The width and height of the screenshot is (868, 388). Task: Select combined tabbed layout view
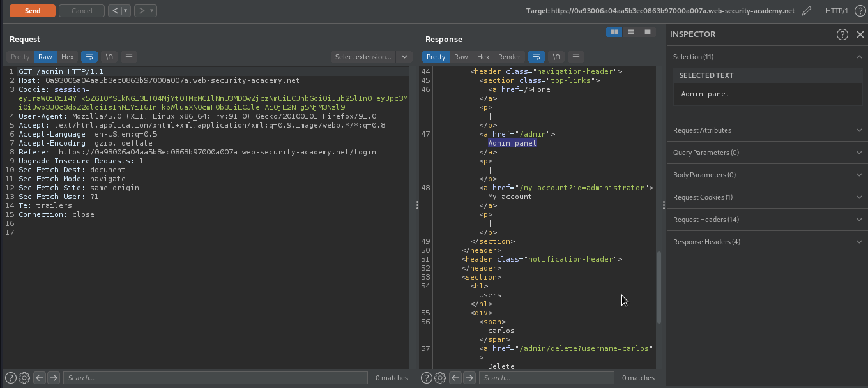coord(647,32)
